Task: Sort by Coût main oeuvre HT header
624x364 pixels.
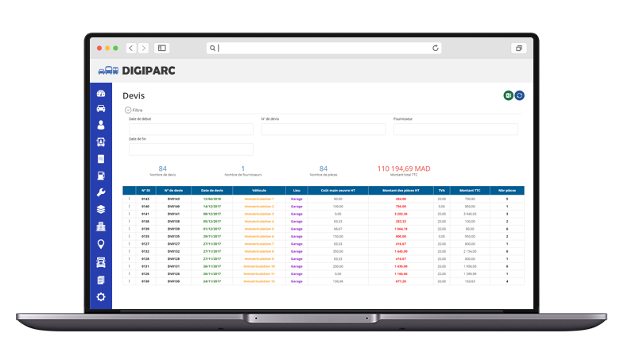Action: point(338,191)
